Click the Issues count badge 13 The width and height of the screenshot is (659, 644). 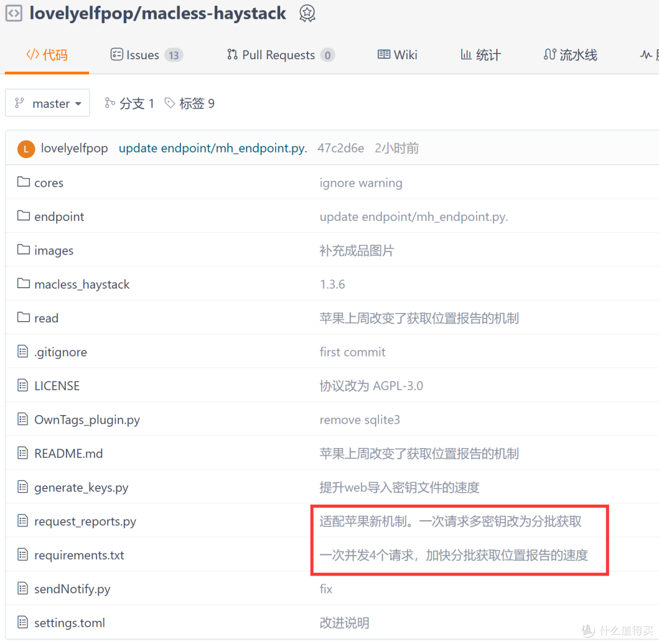click(173, 55)
